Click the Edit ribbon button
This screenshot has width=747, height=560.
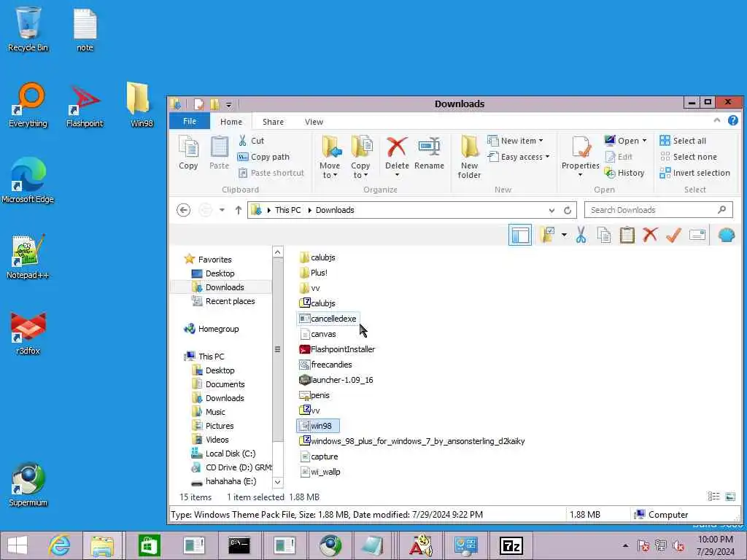pyautogui.click(x=619, y=157)
